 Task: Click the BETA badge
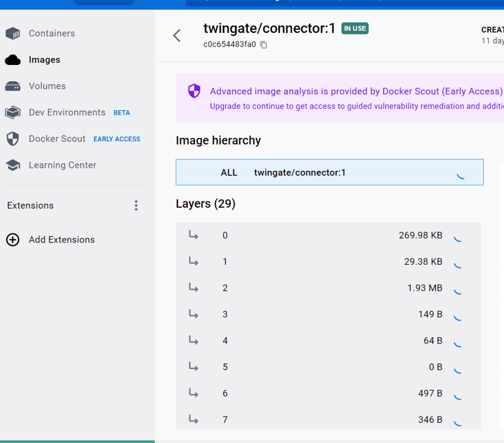[x=122, y=113]
